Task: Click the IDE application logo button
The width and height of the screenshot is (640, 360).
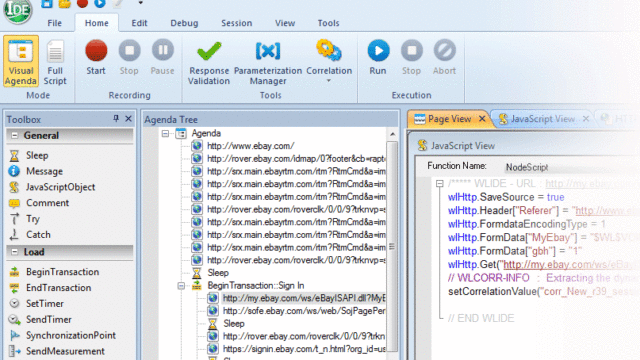Action: click(x=18, y=10)
